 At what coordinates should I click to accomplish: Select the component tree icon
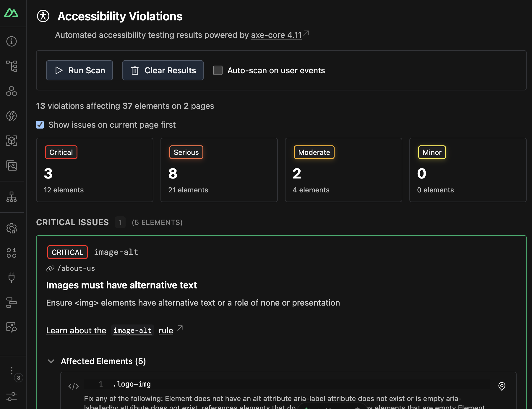(12, 66)
